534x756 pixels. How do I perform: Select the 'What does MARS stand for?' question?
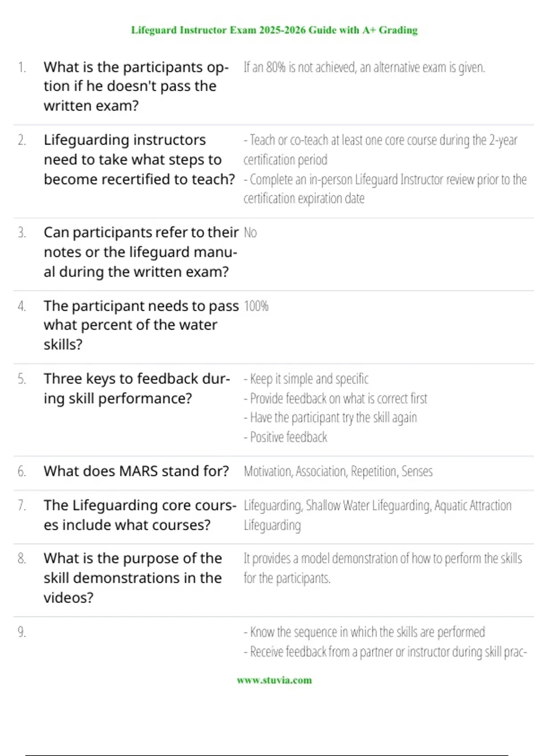coord(136,471)
